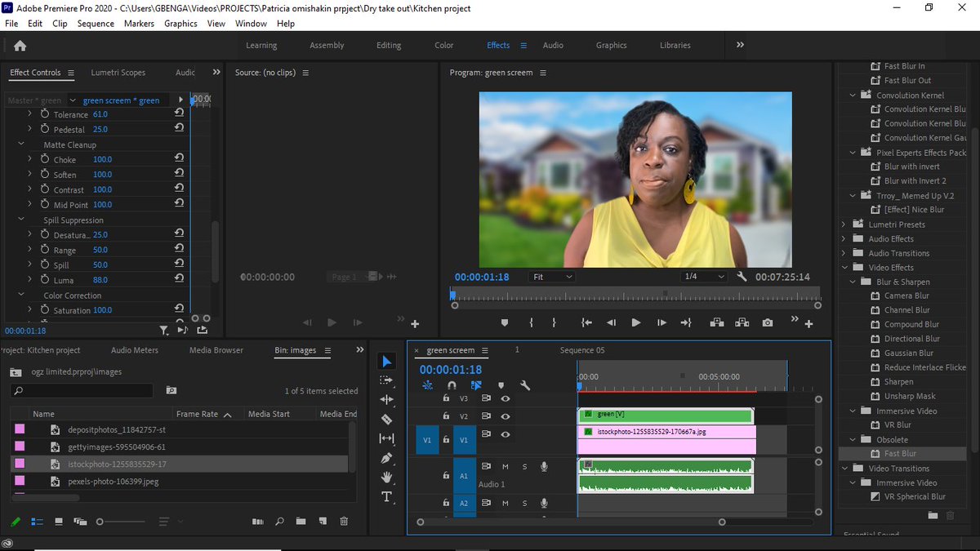Click New Item icon in bin
This screenshot has height=551, width=980.
pyautogui.click(x=323, y=521)
